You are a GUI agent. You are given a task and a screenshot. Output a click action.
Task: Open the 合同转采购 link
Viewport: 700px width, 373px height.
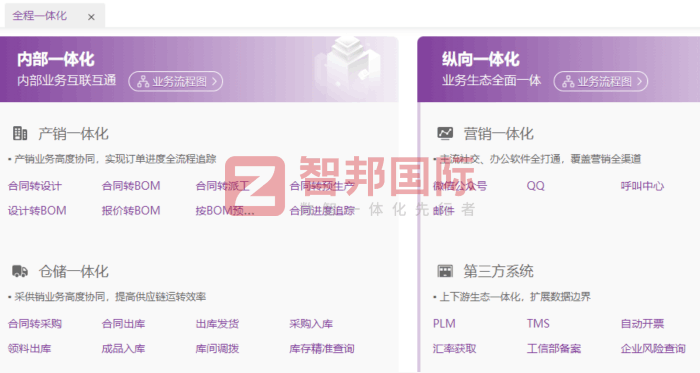tap(35, 324)
